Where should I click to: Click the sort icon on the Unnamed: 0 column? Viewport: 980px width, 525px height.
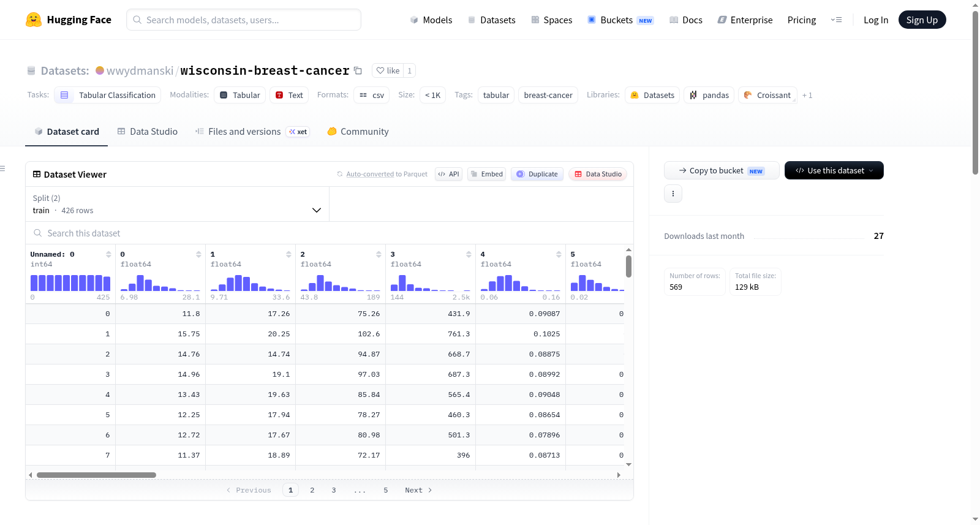(108, 254)
